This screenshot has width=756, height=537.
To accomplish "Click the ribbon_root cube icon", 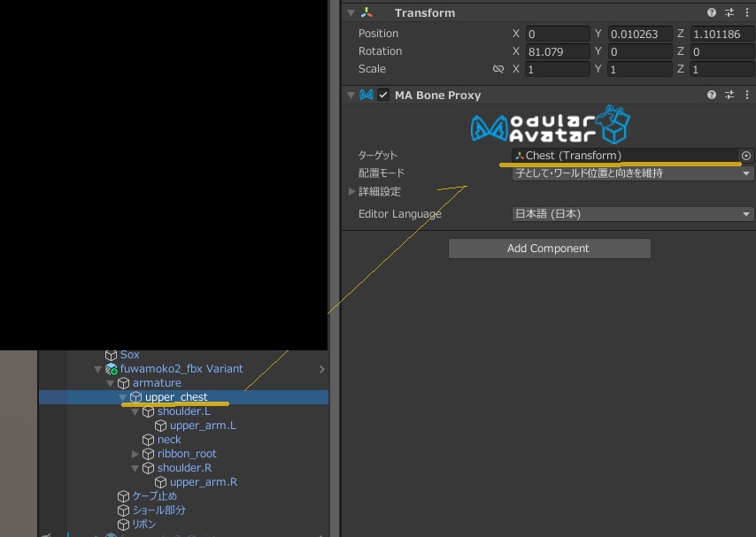I will [148, 454].
